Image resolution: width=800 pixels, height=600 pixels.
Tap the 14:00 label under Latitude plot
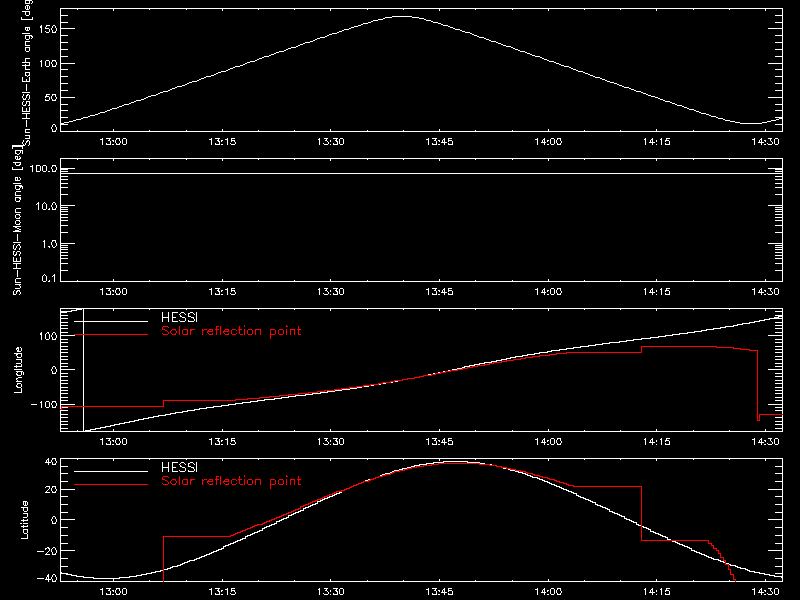coord(548,592)
